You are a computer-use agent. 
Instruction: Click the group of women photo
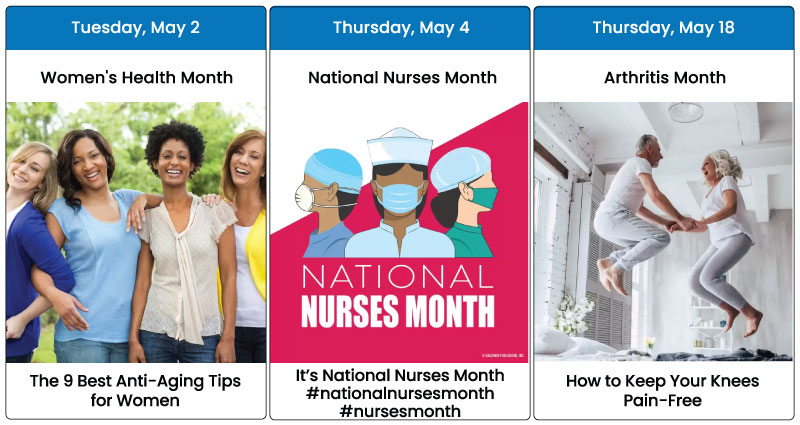(136, 232)
